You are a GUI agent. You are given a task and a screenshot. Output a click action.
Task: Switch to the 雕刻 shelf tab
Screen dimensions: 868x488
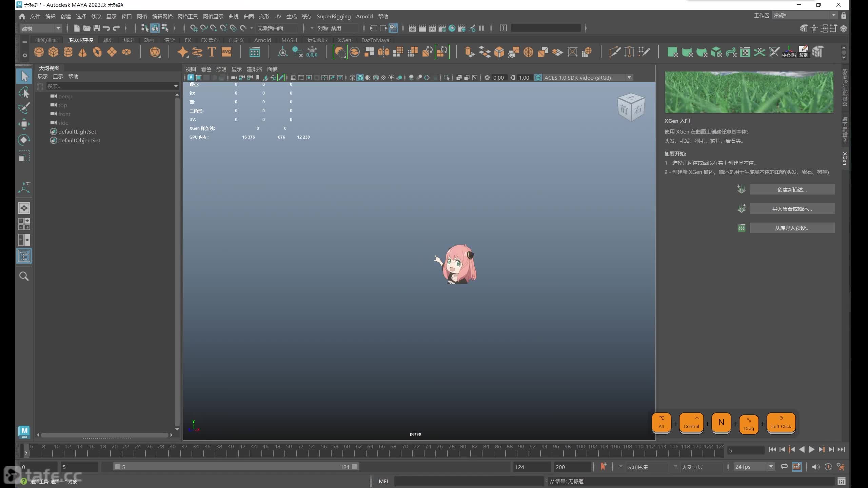click(108, 40)
